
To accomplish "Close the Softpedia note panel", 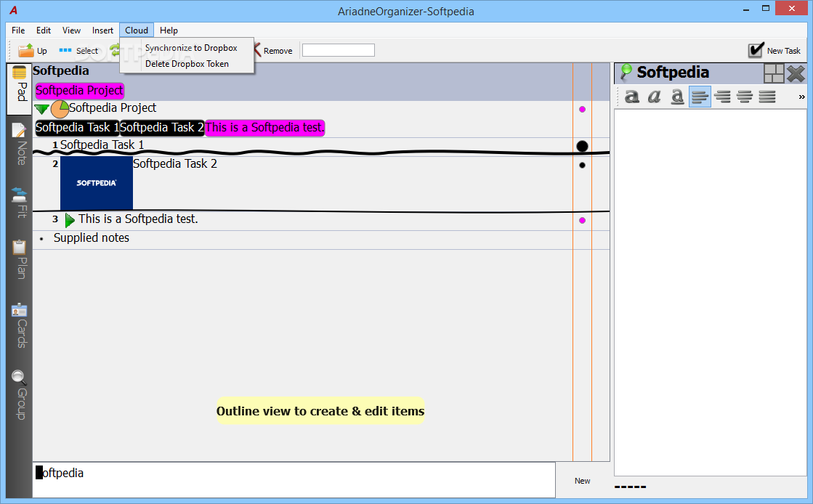I will (796, 73).
